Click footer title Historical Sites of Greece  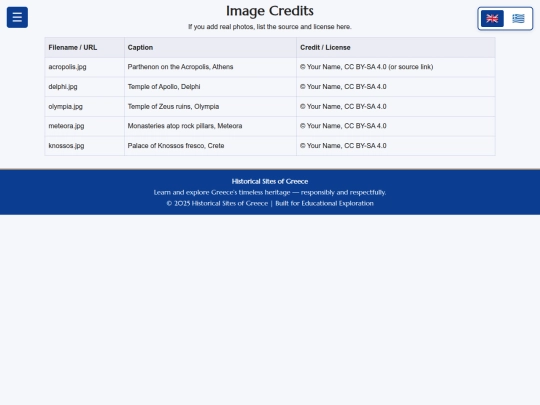(270, 181)
